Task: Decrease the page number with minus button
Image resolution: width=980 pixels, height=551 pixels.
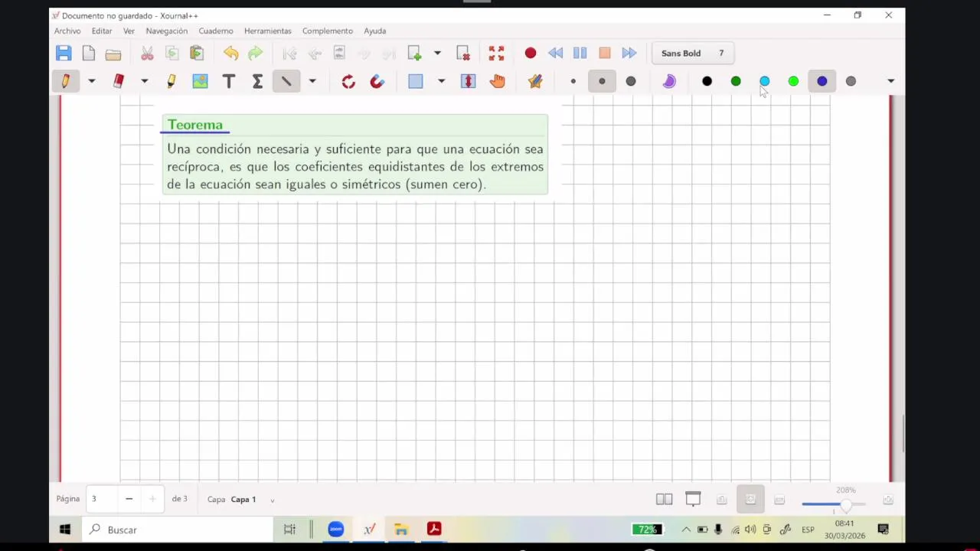Action: click(x=129, y=499)
